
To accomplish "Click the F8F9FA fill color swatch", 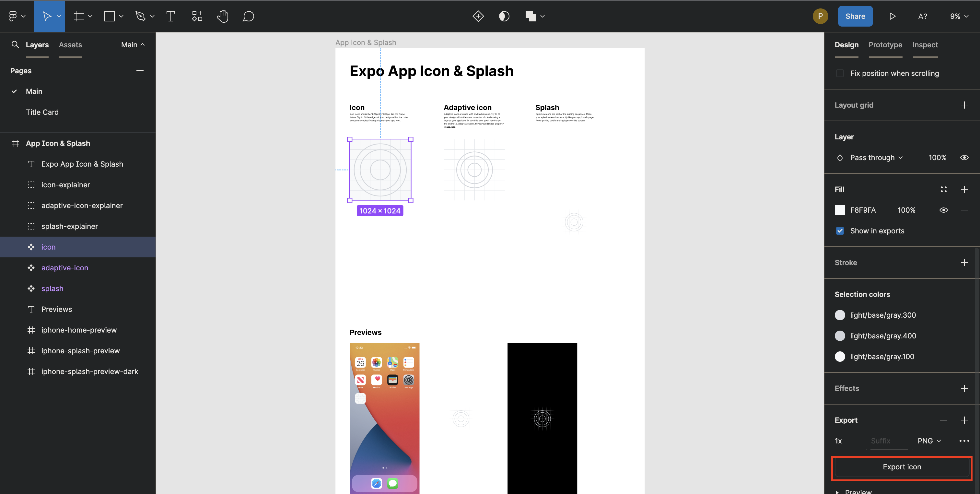I will coord(840,210).
